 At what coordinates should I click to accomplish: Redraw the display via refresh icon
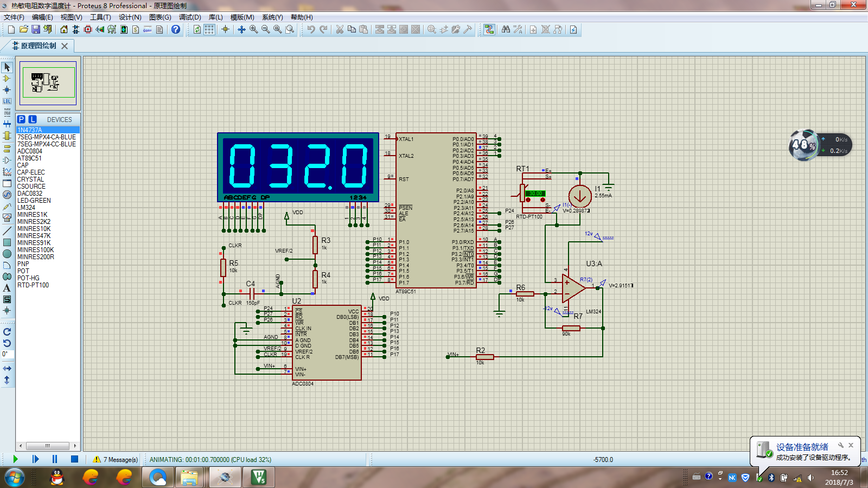(197, 29)
